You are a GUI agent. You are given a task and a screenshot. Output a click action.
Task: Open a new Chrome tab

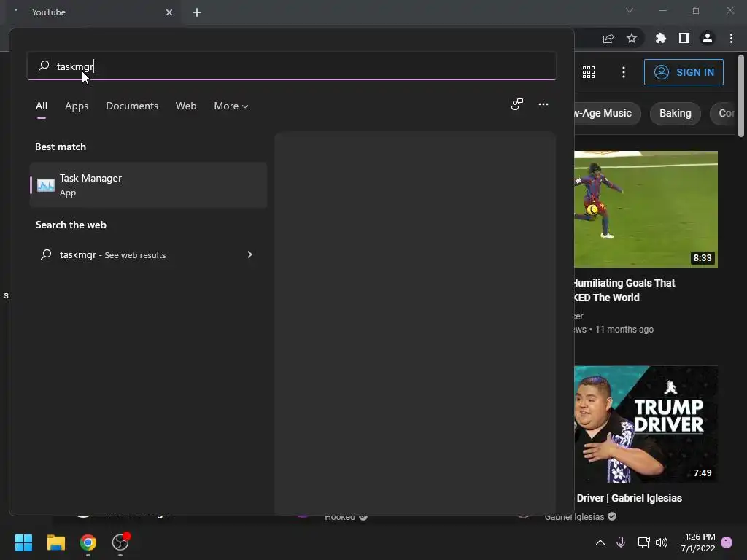pyautogui.click(x=197, y=12)
